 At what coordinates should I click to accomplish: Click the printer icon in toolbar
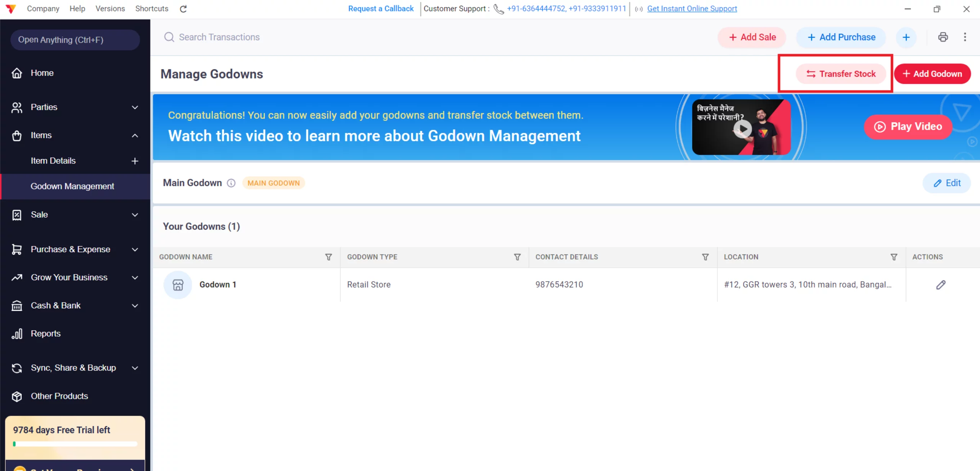click(943, 37)
